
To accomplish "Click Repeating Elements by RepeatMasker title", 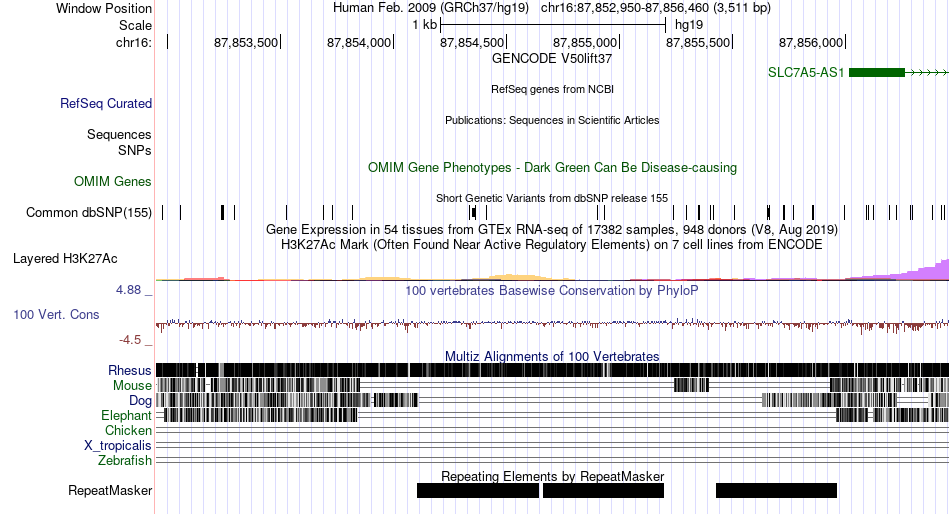I will pos(552,476).
